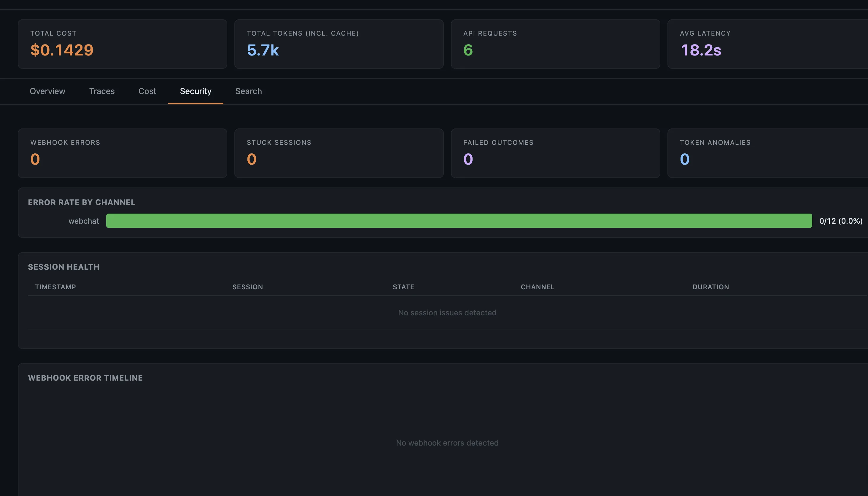The height and width of the screenshot is (496, 868).
Task: Open the Token Anomalies card
Action: tap(767, 153)
